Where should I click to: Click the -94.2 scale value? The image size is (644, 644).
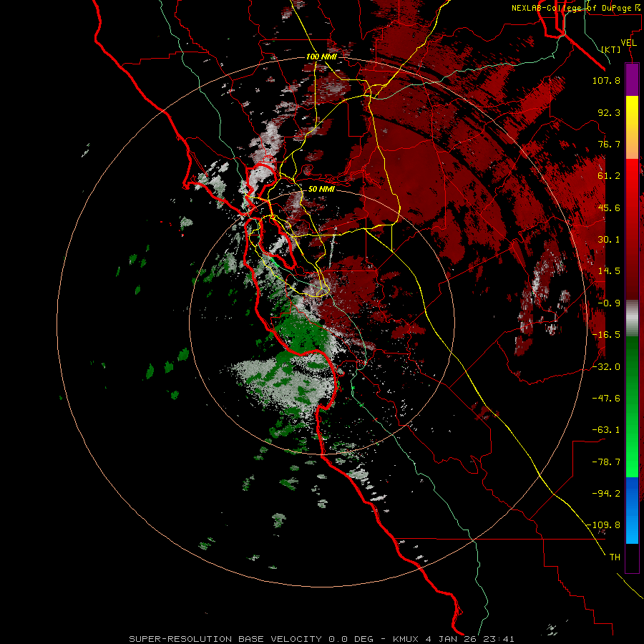click(606, 493)
